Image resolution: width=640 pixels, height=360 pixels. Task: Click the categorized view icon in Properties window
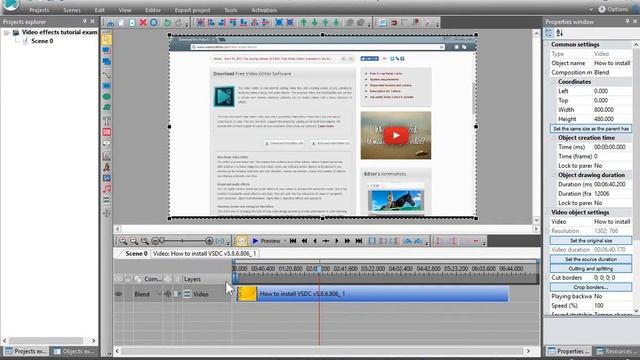[549, 33]
